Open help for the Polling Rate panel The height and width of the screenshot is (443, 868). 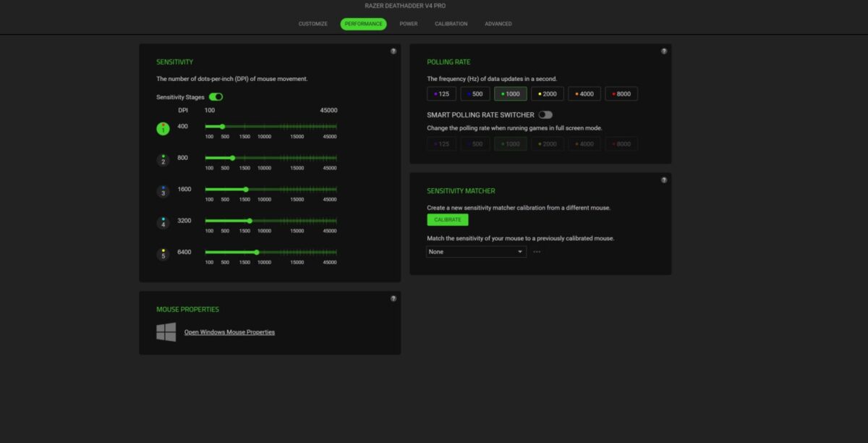[664, 51]
